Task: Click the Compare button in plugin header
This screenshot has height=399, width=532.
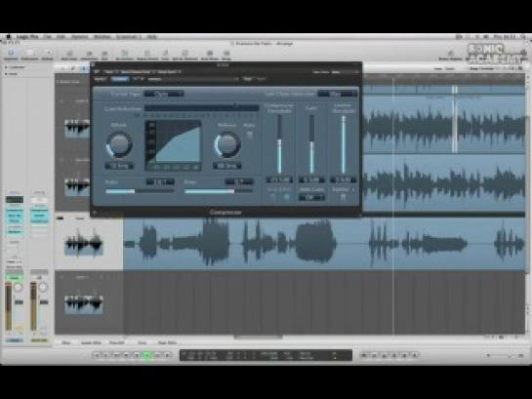Action: click(119, 79)
